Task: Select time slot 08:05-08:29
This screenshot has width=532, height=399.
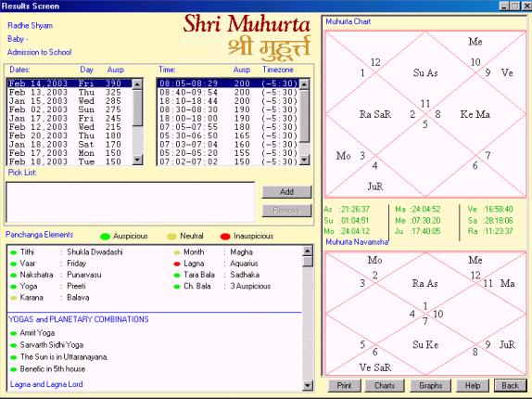Action: pyautogui.click(x=228, y=84)
